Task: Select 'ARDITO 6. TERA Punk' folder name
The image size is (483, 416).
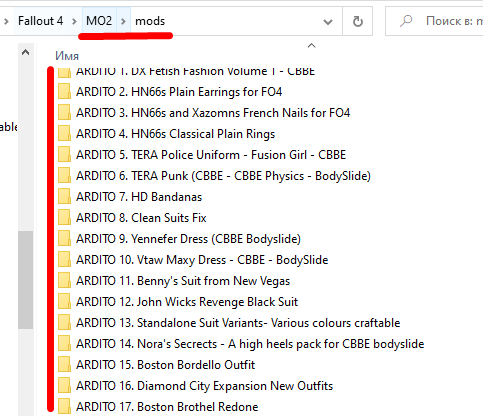Action: [x=224, y=176]
